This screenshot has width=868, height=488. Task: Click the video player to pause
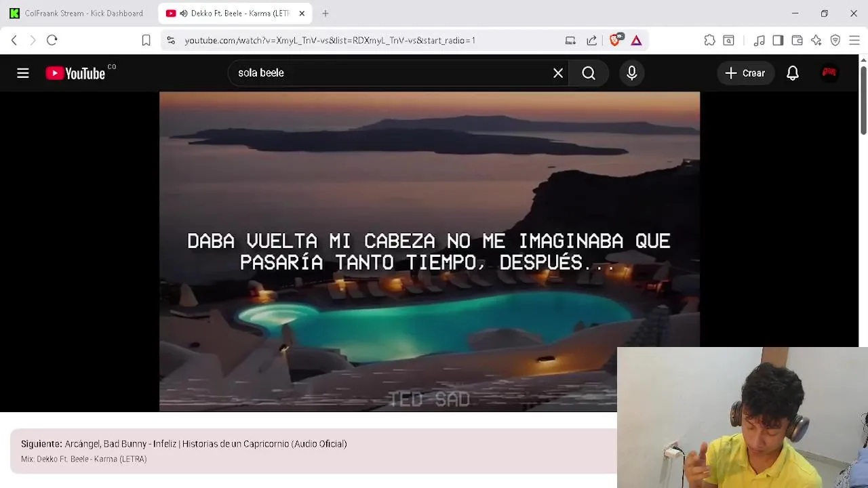pos(429,251)
